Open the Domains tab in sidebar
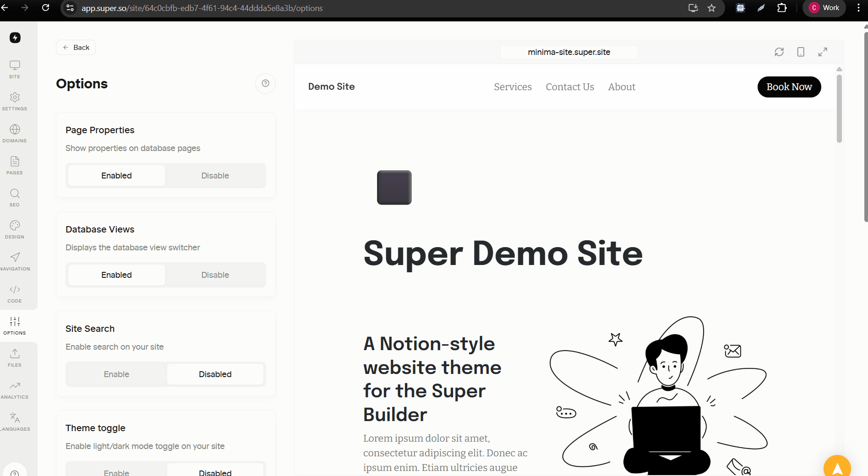This screenshot has height=476, width=868. (15, 134)
